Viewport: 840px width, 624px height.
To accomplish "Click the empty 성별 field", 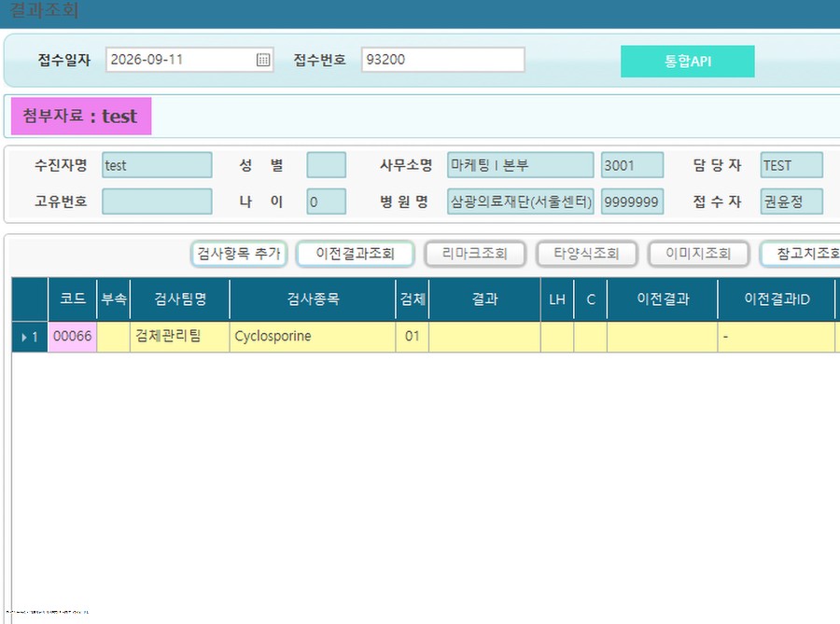I will 327,165.
